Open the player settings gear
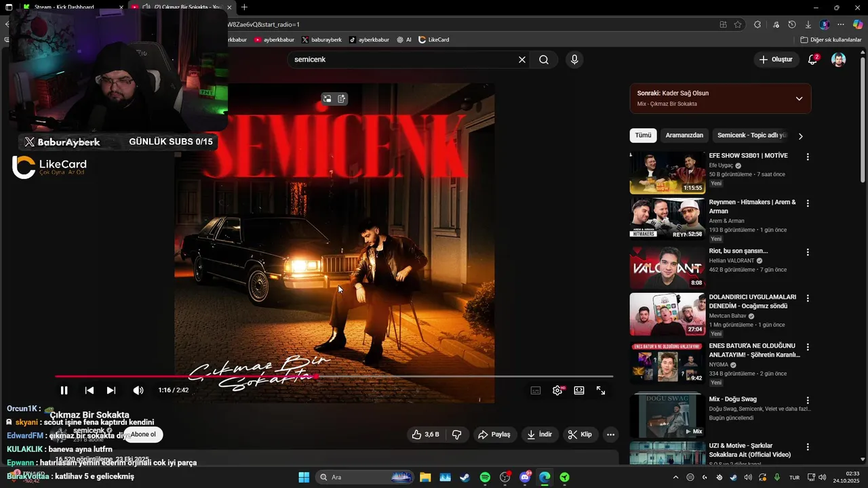This screenshot has height=488, width=868. click(557, 390)
